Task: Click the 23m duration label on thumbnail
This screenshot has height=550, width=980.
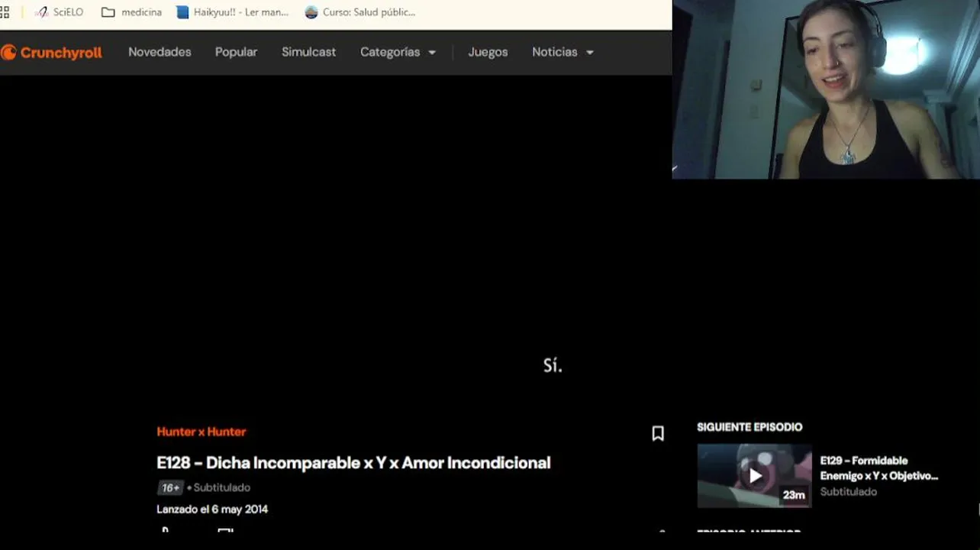Action: (x=794, y=495)
